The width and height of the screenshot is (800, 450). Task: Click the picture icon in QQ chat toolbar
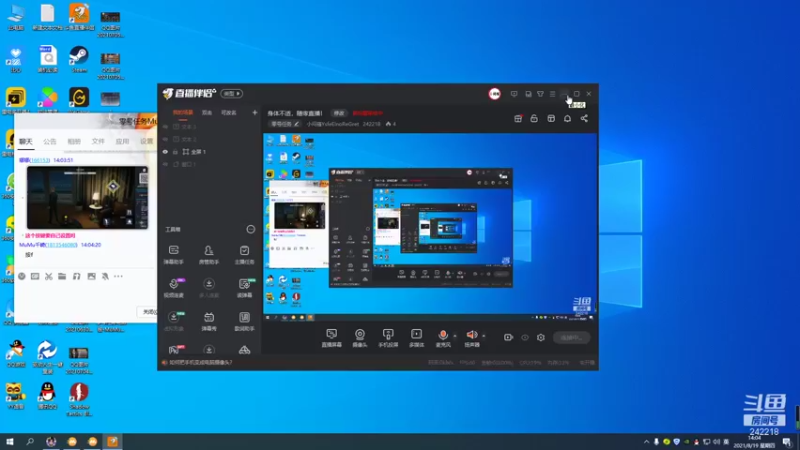[91, 277]
